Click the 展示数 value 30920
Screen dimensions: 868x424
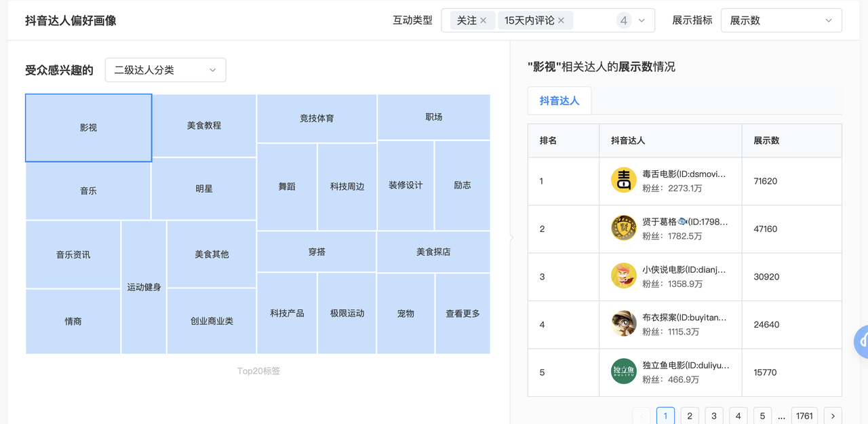(766, 277)
